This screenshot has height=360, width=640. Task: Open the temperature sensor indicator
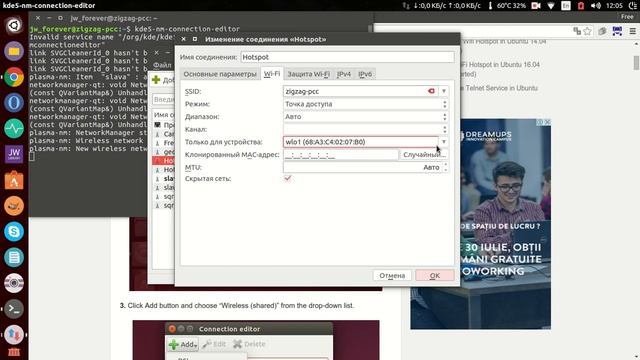[507, 6]
